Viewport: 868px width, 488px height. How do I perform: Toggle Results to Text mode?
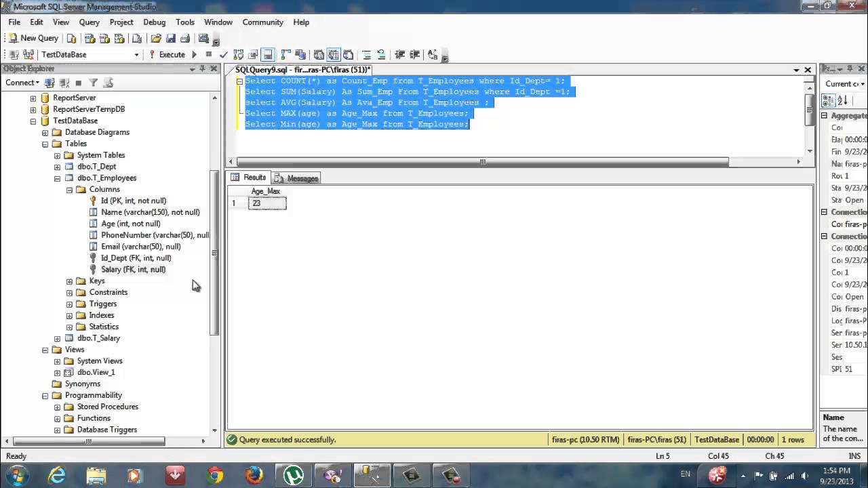[319, 54]
